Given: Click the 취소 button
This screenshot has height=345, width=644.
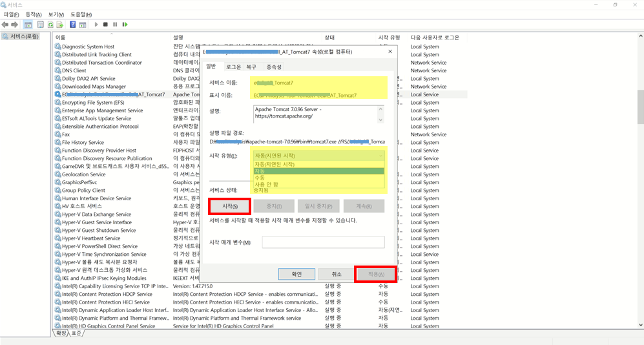Looking at the screenshot, I should click(x=337, y=274).
